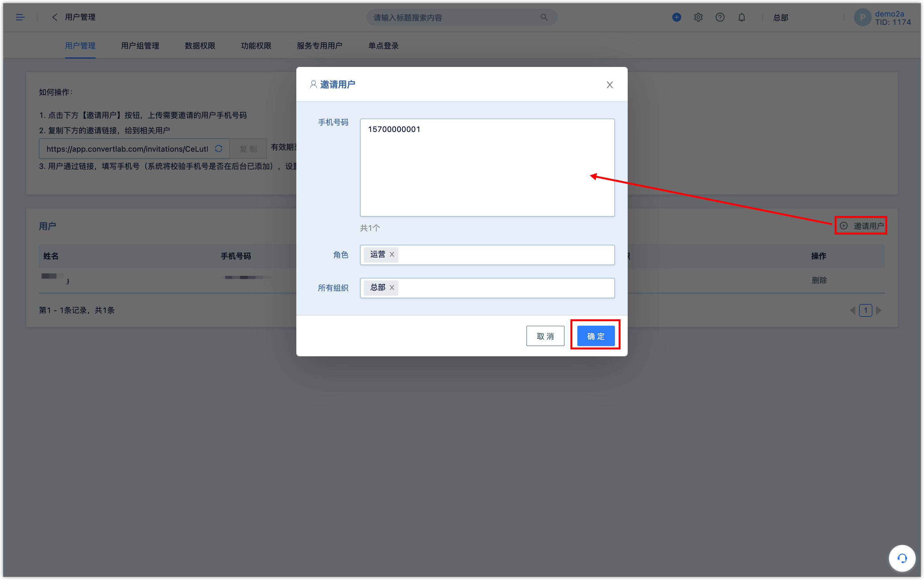
Task: Switch to 数据权限 tab
Action: click(x=200, y=46)
